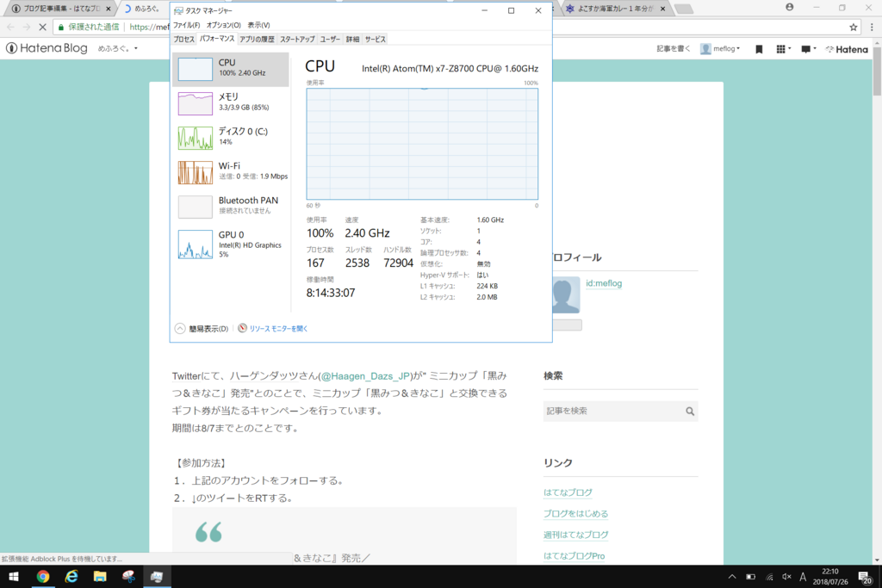Click 記事を書く in Hatena header
The height and width of the screenshot is (588, 882).
tap(673, 49)
